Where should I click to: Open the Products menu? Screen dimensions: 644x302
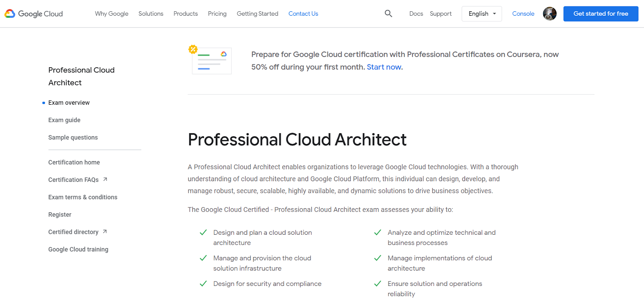coord(186,14)
